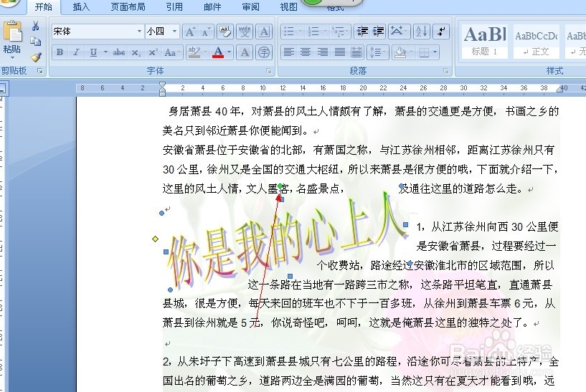The image size is (586, 392).
Task: Switch to the 页面布局 tab
Action: 128,6
